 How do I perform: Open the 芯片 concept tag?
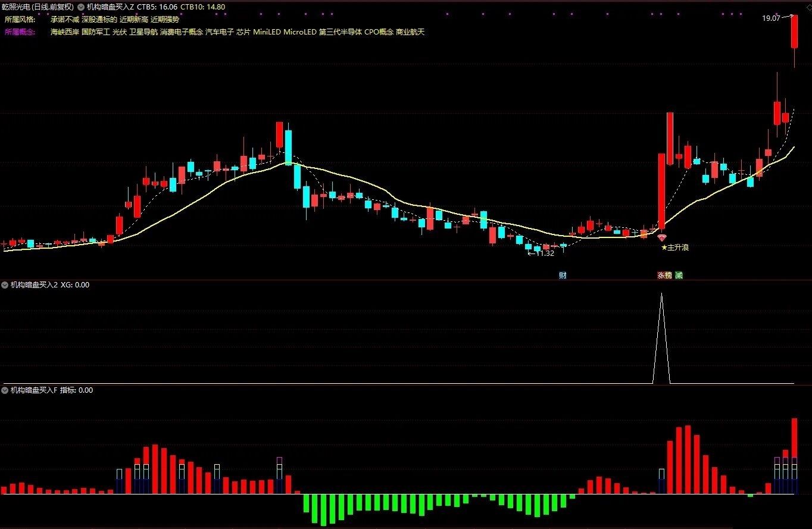pos(243,32)
